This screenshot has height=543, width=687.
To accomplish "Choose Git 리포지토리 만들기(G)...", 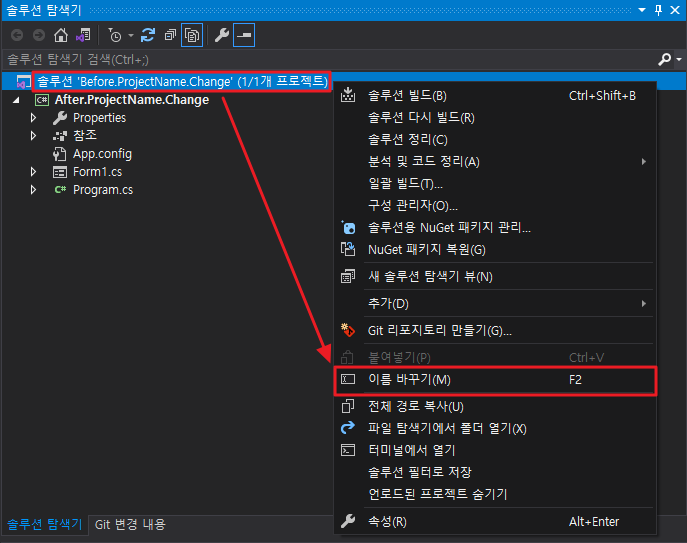I will pyautogui.click(x=495, y=330).
